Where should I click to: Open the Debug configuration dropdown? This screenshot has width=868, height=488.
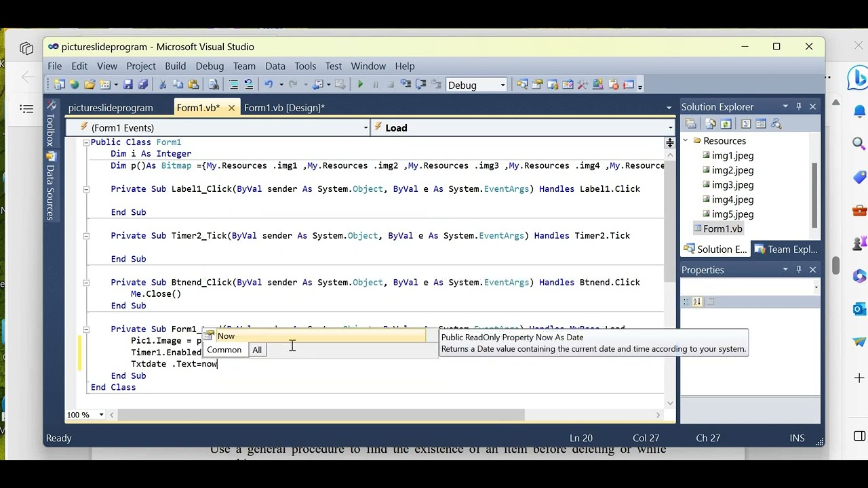point(502,85)
